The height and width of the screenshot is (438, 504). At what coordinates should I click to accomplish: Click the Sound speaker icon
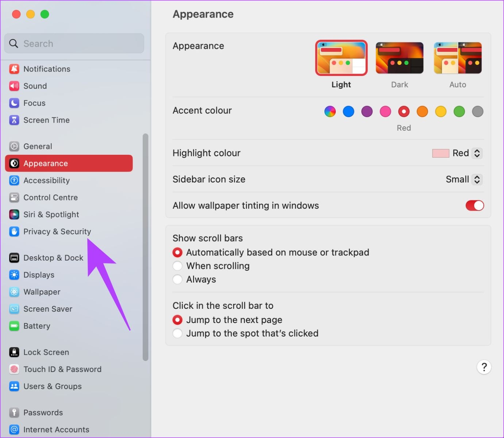tap(14, 86)
